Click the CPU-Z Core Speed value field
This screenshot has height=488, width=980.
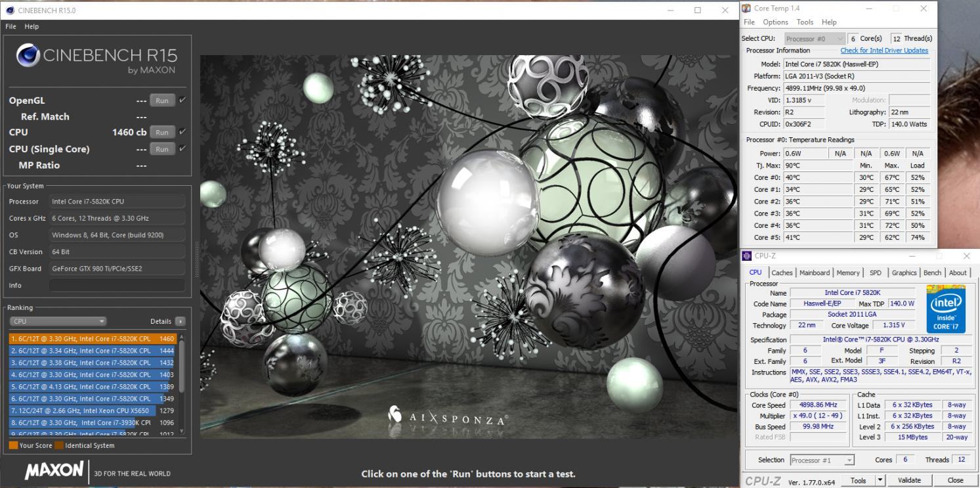pyautogui.click(x=818, y=405)
